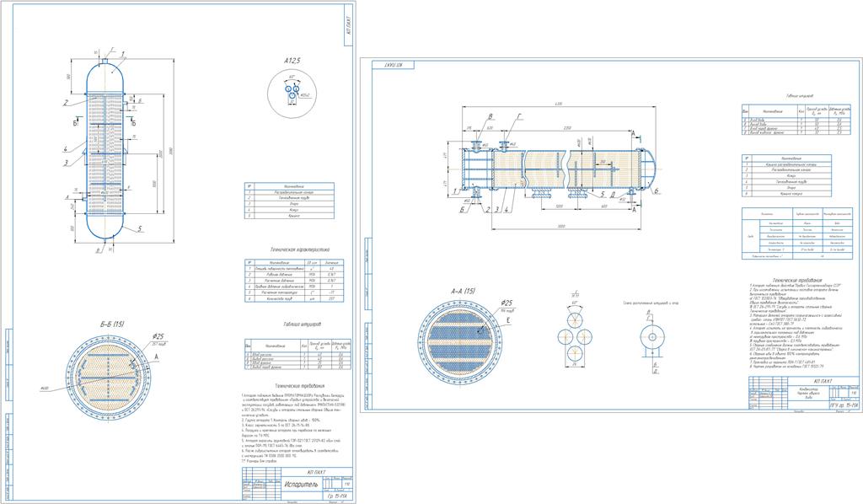This screenshot has width=863, height=504.
Task: Click the "A12,5" detail view label
Action: (x=292, y=61)
